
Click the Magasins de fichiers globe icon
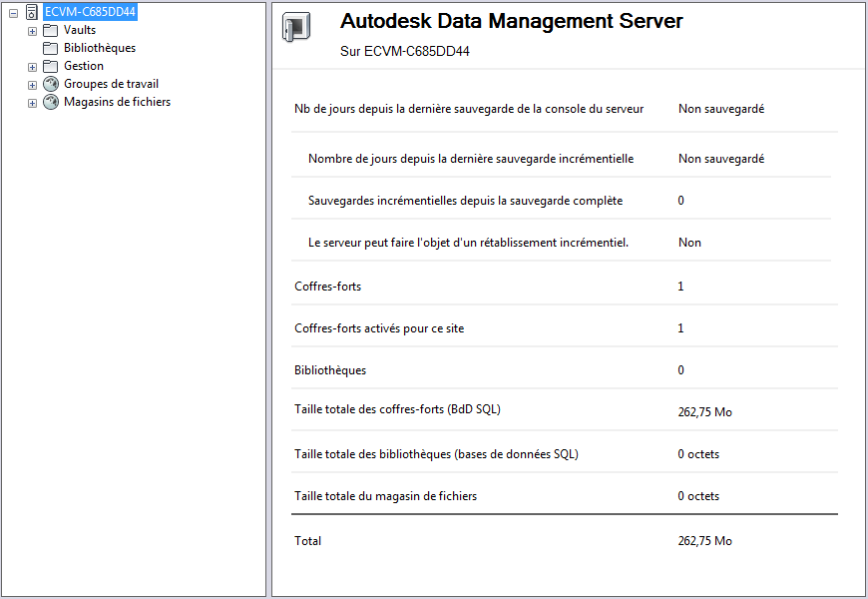(51, 102)
